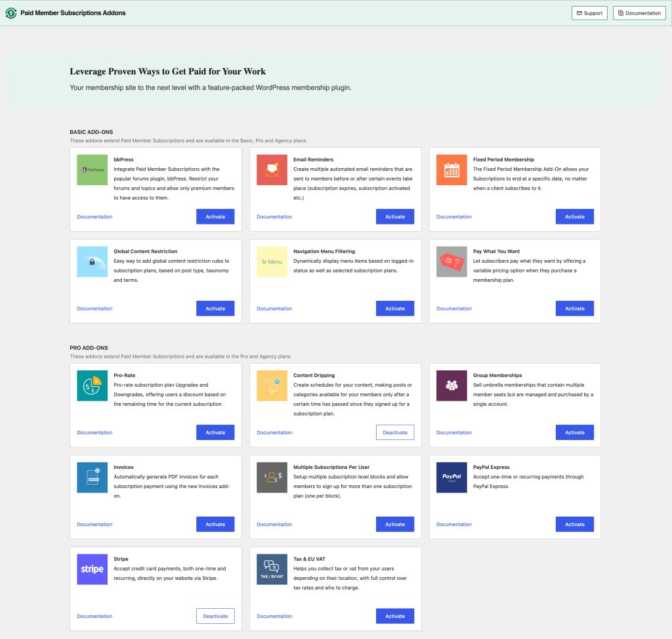672x639 pixels.
Task: Click the Pay What You Want tag icon
Action: (x=451, y=261)
